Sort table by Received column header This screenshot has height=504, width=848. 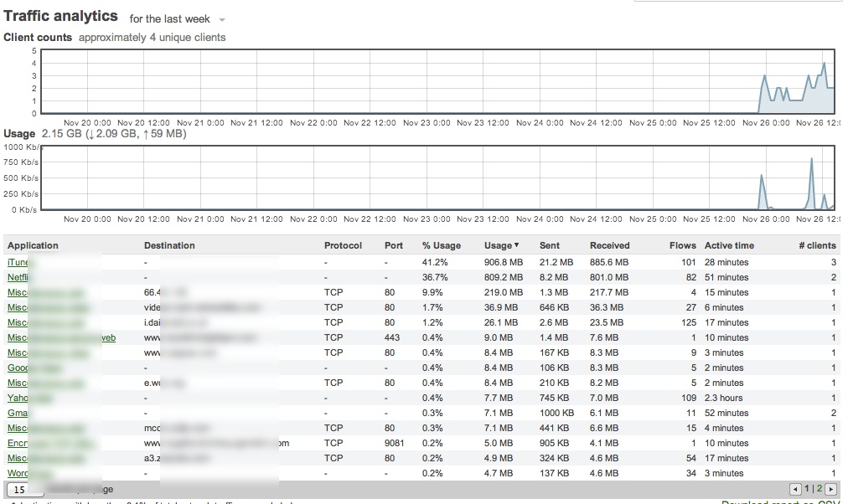[x=609, y=245]
